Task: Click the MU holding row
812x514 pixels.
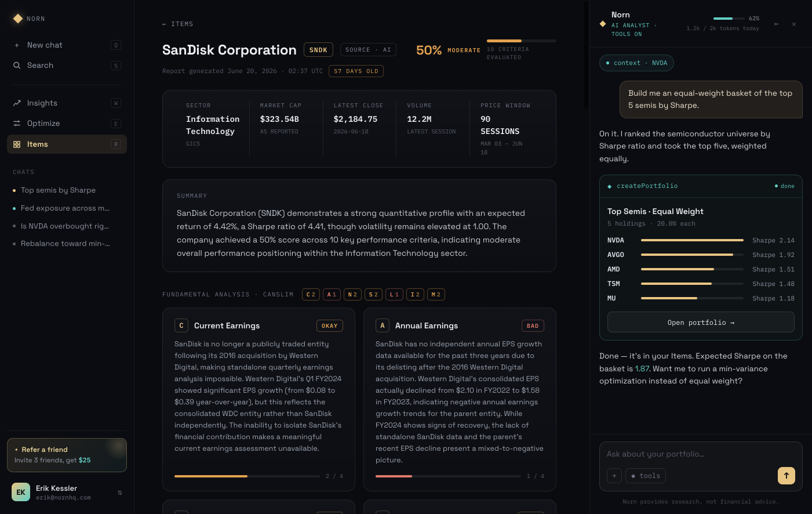Action: (x=701, y=298)
